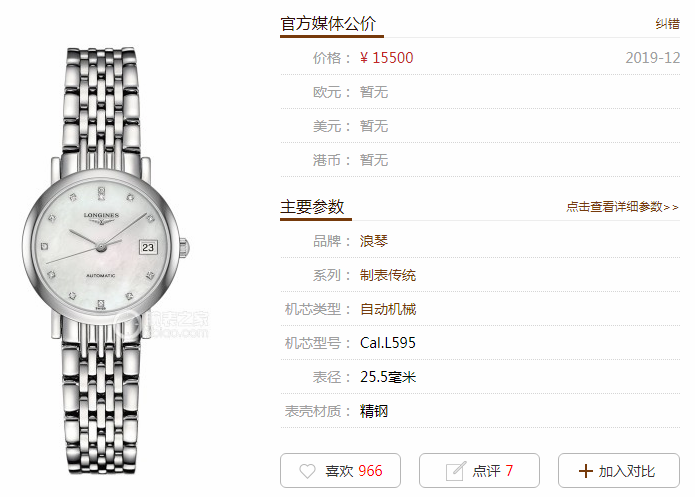Image resolution: width=695 pixels, height=497 pixels.
Task: Open the 制表传统 series link
Action: coord(388,275)
